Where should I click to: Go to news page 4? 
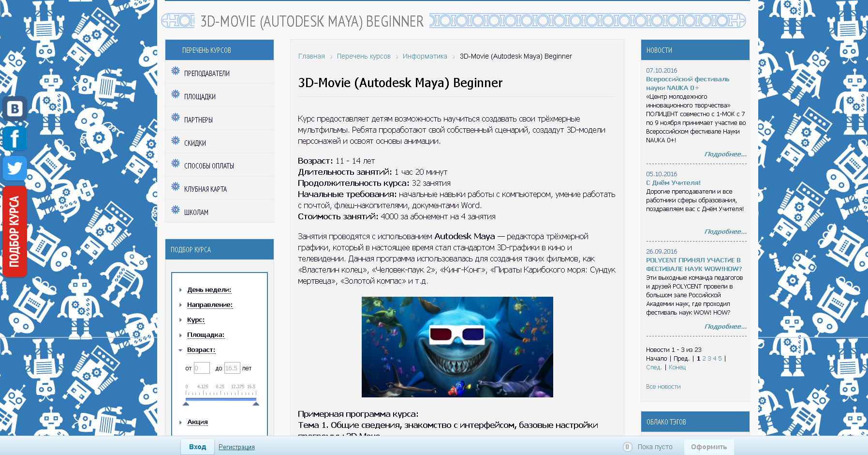[715, 359]
